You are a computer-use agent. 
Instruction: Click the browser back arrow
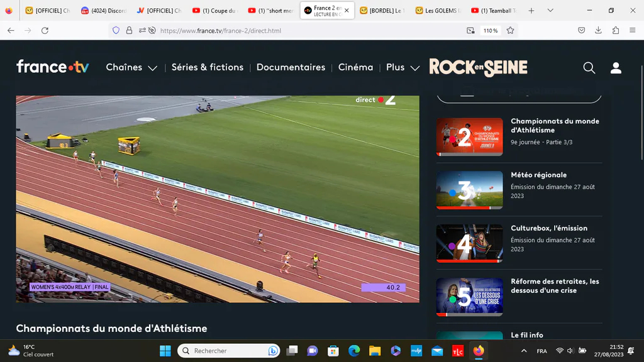[11, 30]
